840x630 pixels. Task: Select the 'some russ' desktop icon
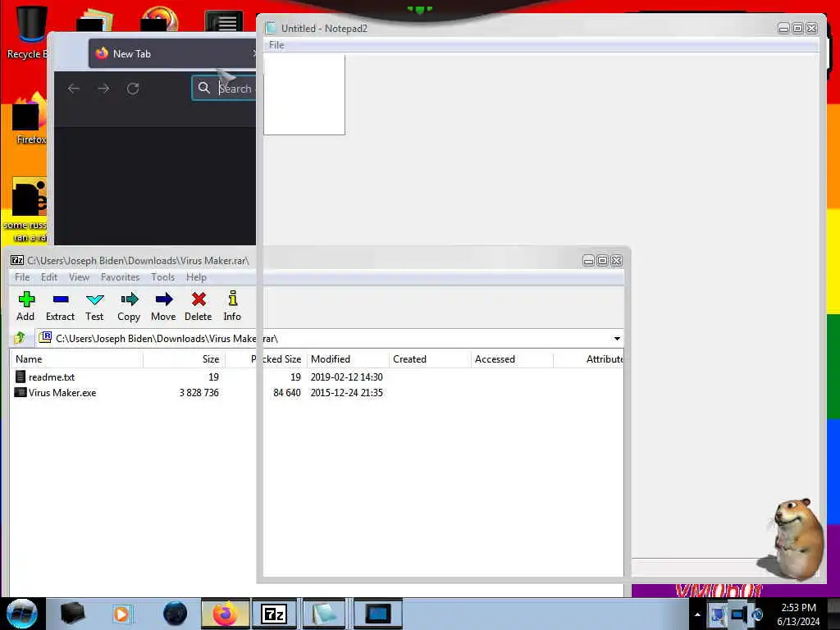click(x=27, y=210)
